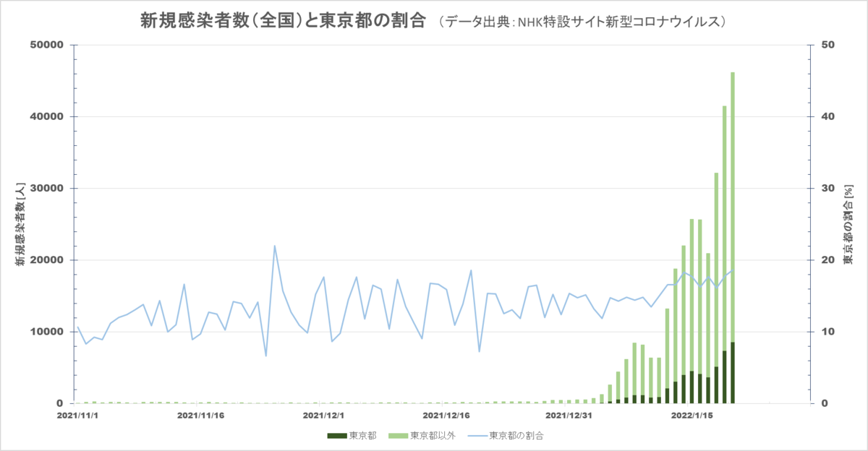Screen dimensions: 868x451
Task: Select the 東京都 dark green legend swatch
Action: coord(336,436)
